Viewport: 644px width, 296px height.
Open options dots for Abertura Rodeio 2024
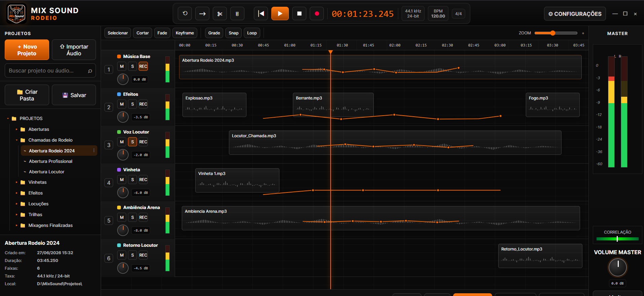(x=94, y=151)
